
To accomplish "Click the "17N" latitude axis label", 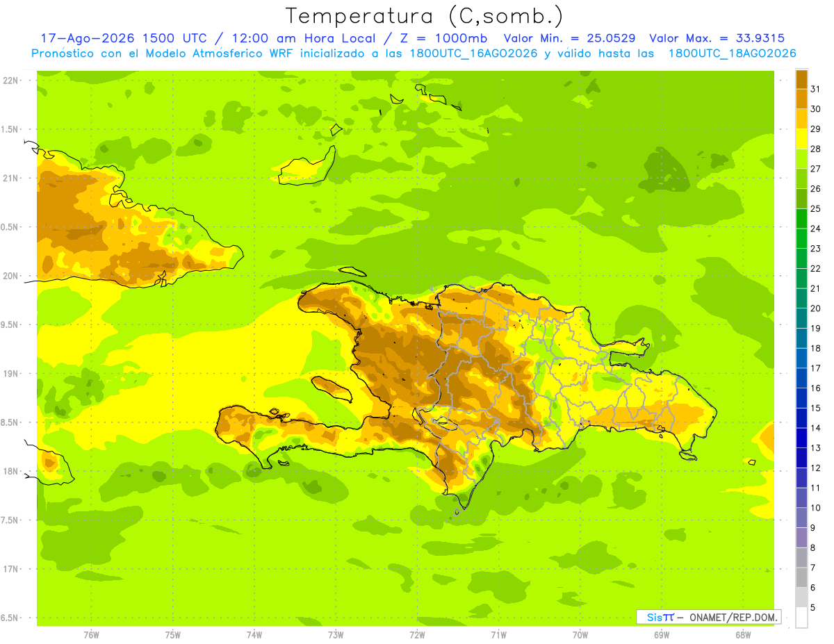I will (x=12, y=569).
